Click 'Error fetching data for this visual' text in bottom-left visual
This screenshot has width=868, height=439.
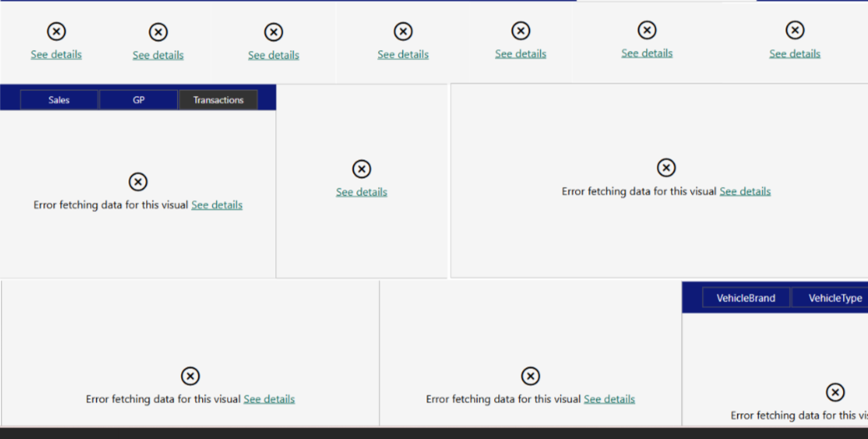coord(164,399)
